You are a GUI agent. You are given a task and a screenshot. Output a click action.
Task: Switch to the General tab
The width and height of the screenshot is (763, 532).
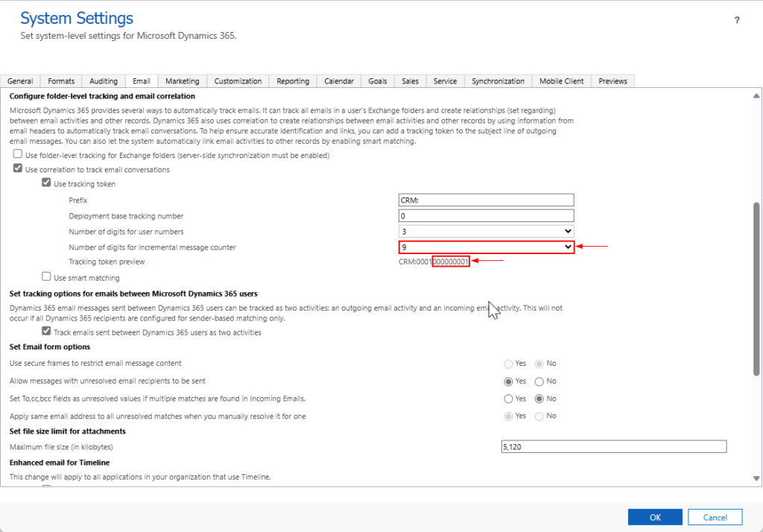click(20, 80)
